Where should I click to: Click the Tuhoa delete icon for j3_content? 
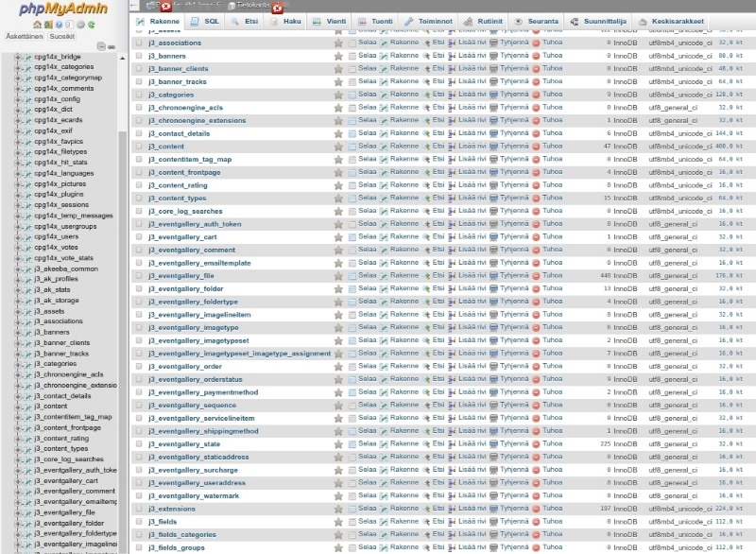[536, 147]
